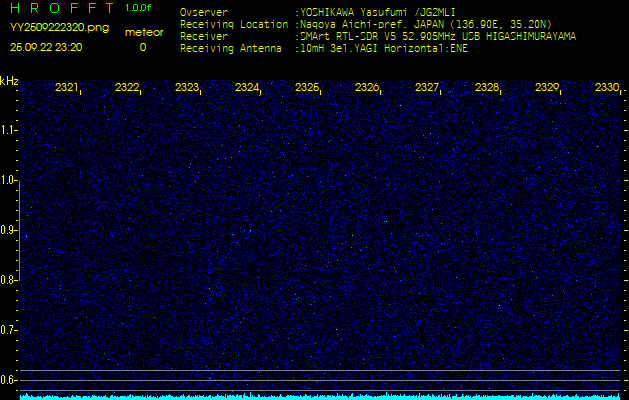Click the version number 1.0.0f
Screen dimensions: 629x400
tap(139, 8)
